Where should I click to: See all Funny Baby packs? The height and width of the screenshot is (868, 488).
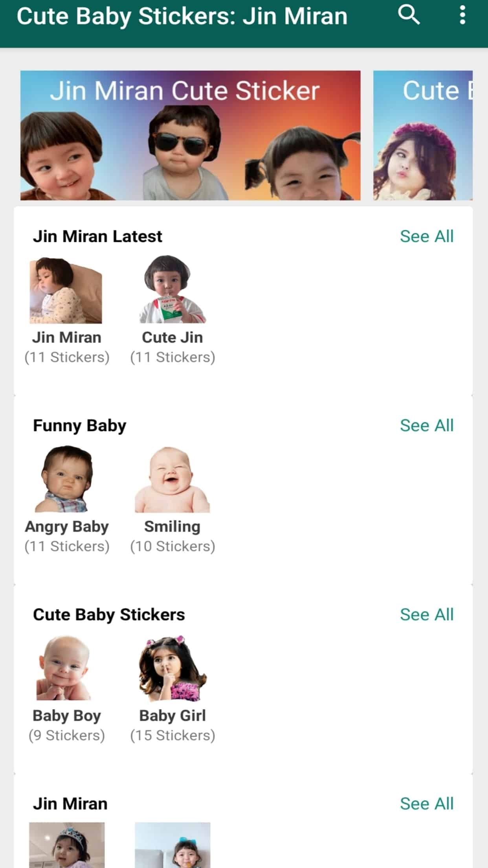(x=426, y=425)
